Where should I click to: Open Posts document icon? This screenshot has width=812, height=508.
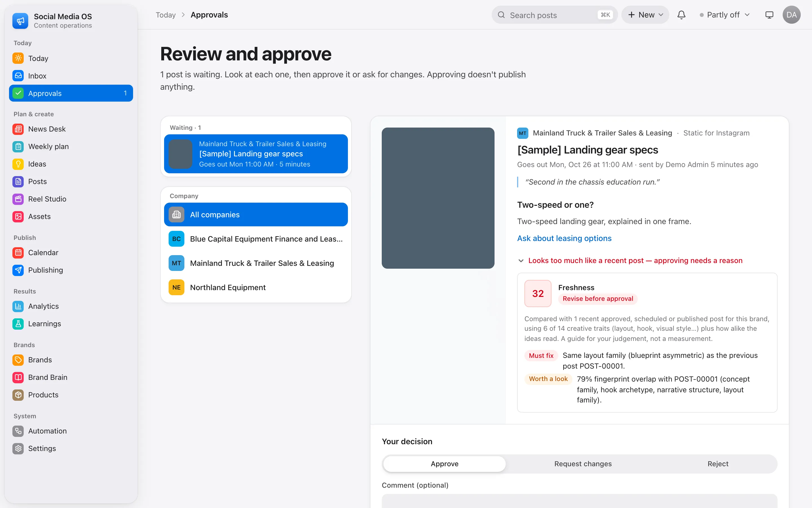click(x=18, y=181)
